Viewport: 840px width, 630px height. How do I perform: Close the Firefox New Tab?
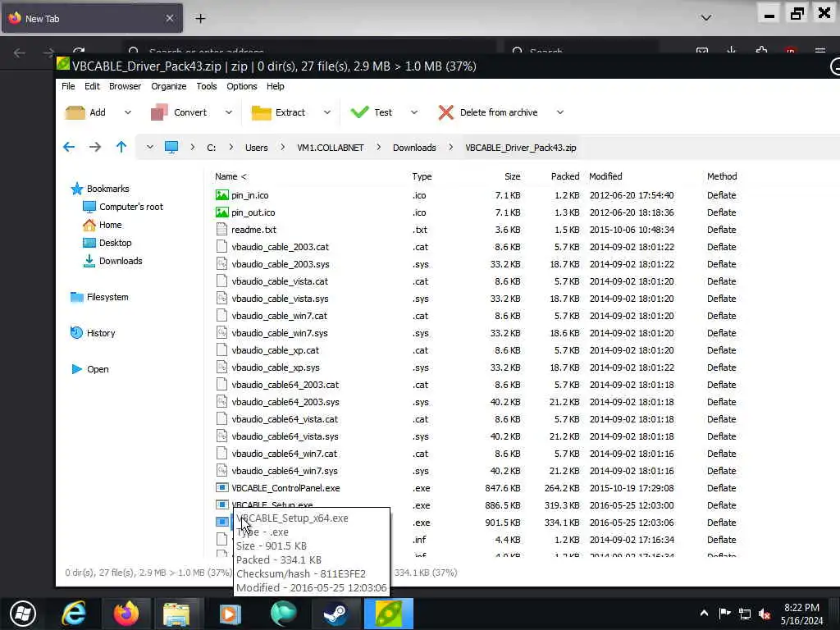pyautogui.click(x=169, y=18)
